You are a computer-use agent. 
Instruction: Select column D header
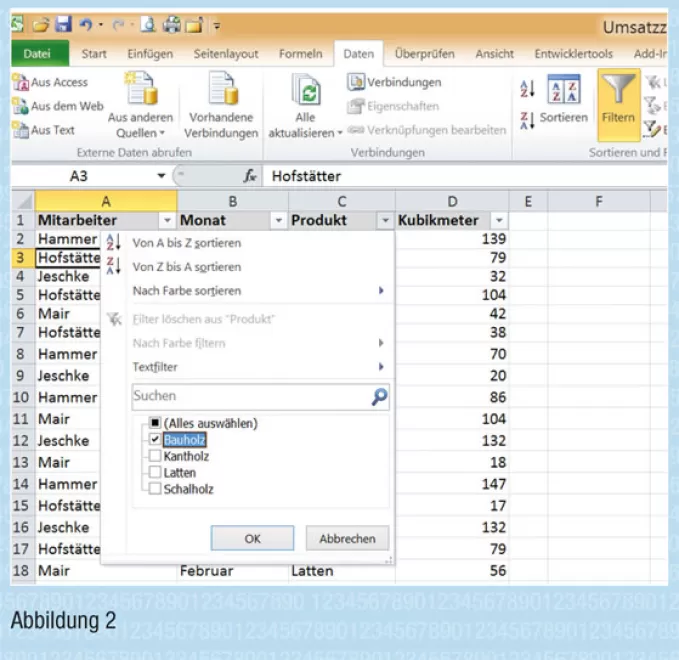pyautogui.click(x=452, y=201)
